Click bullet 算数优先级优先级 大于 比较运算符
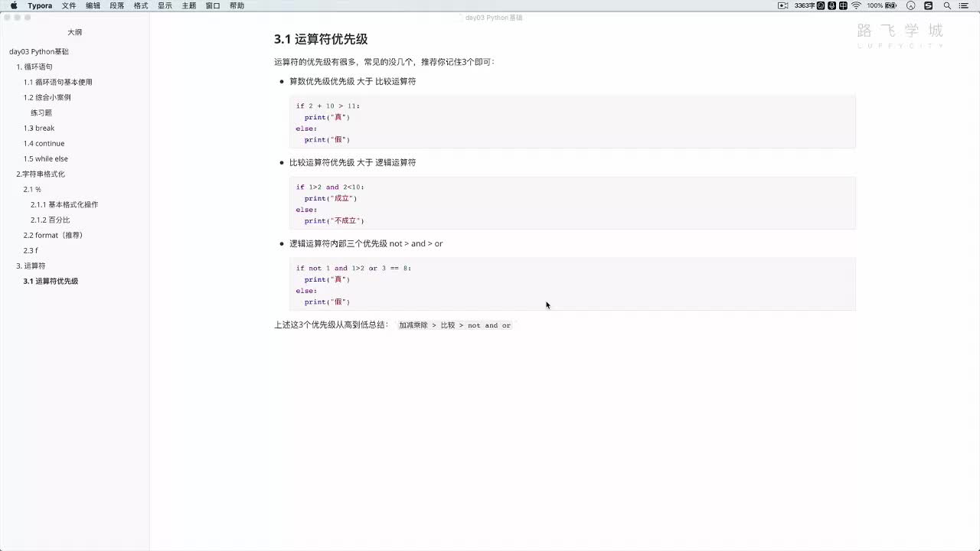The width and height of the screenshot is (980, 551). pos(352,81)
